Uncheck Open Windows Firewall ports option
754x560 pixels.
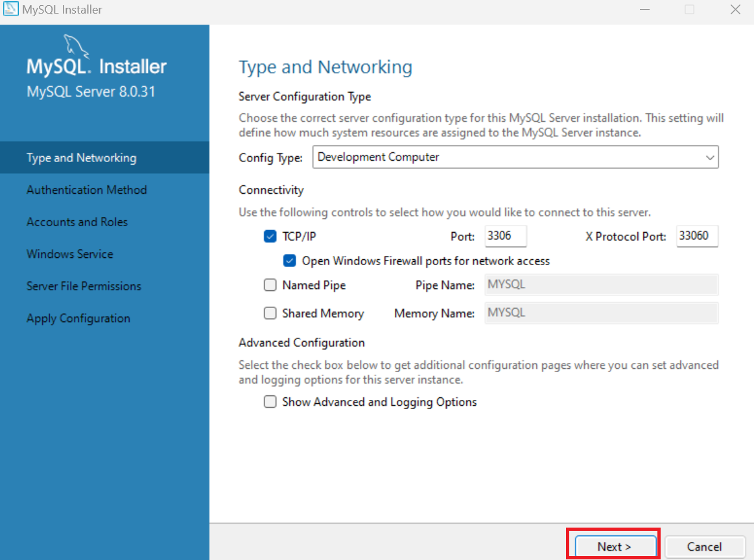(290, 261)
